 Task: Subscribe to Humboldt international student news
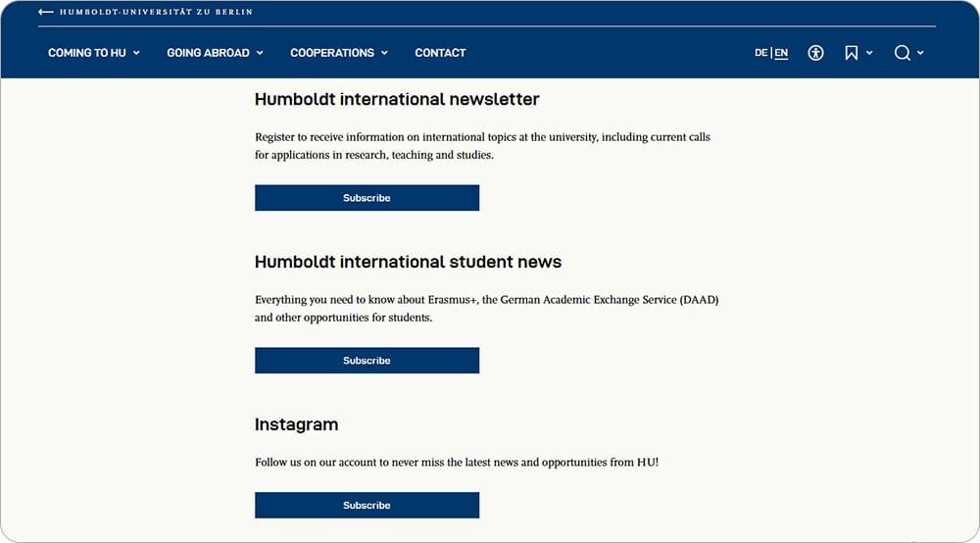coord(367,361)
